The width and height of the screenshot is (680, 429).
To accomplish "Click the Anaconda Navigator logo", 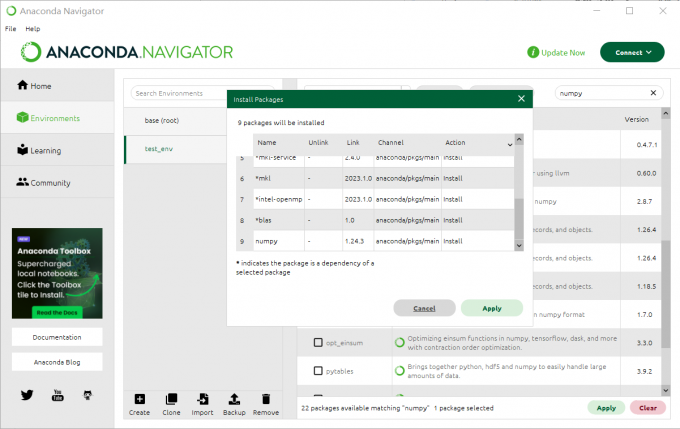I will (x=127, y=52).
